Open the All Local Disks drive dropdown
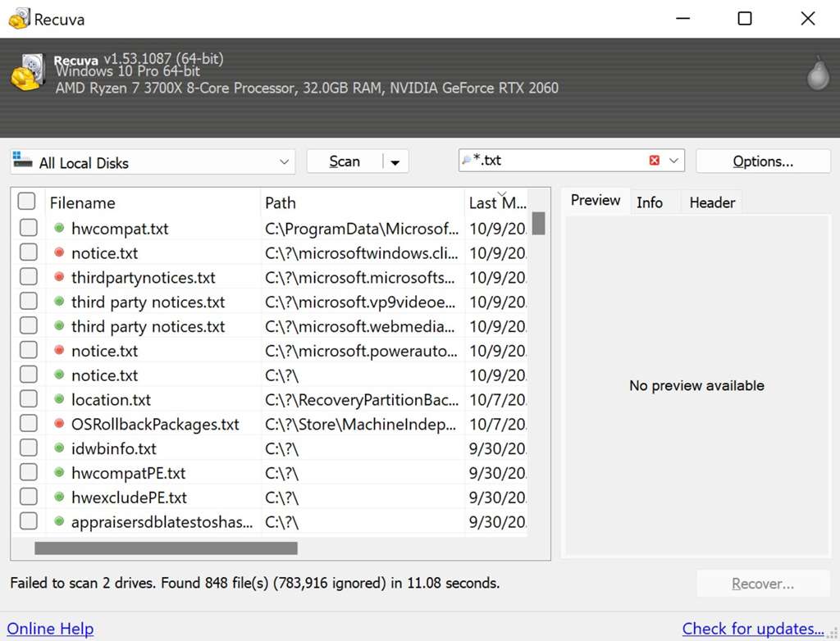The image size is (840, 641). pyautogui.click(x=284, y=161)
